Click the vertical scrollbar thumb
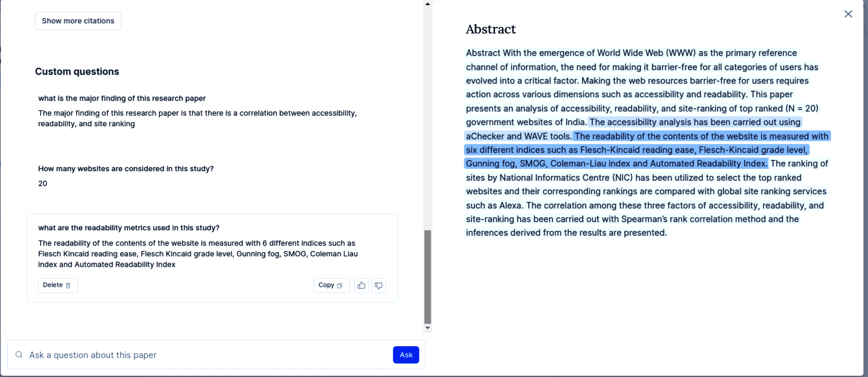The width and height of the screenshot is (868, 377). [427, 277]
